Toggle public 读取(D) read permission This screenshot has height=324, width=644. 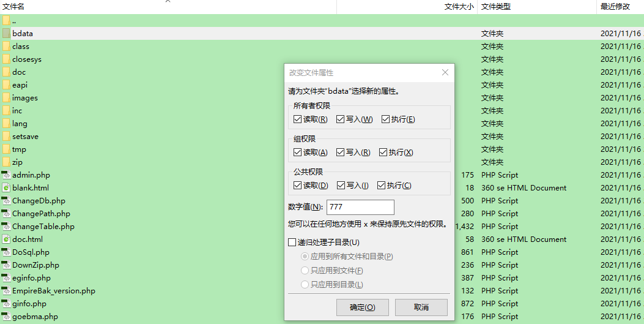[x=298, y=186]
